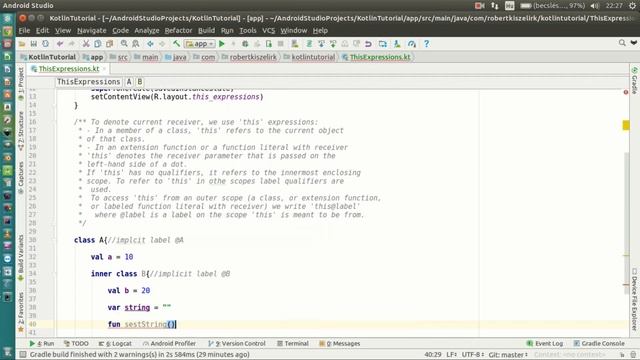Click the Debug app bug icon
Screen dimensions: 640x360
245,44
